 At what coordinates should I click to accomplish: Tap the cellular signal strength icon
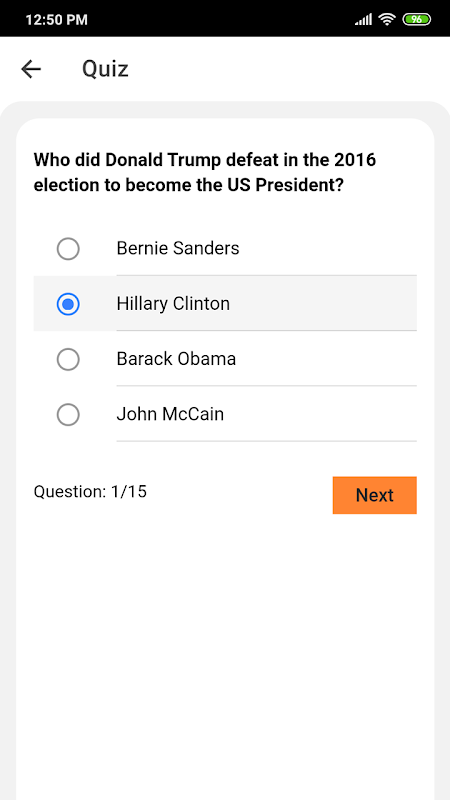363,19
